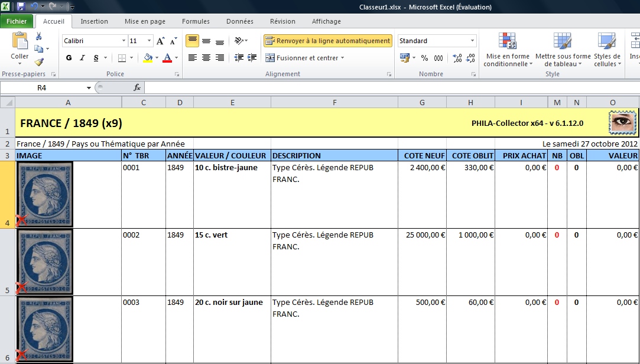Switch to the Insertion ribbon tab
The image size is (640, 364).
95,21
